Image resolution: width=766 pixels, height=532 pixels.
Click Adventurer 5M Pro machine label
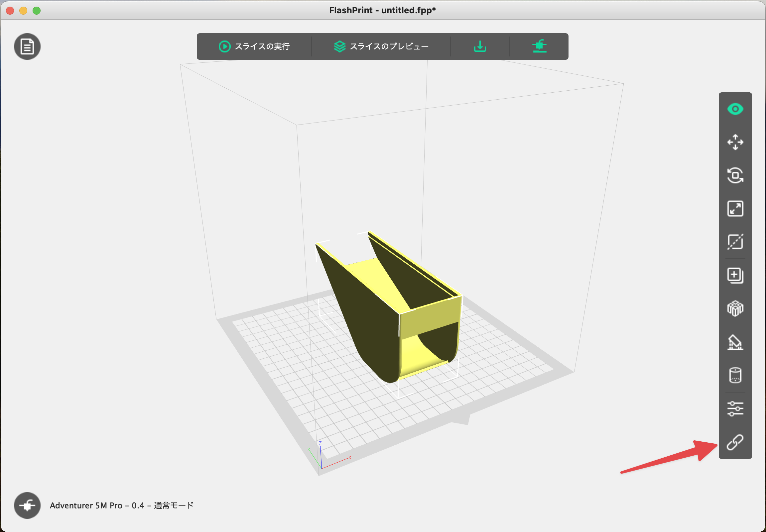point(121,505)
